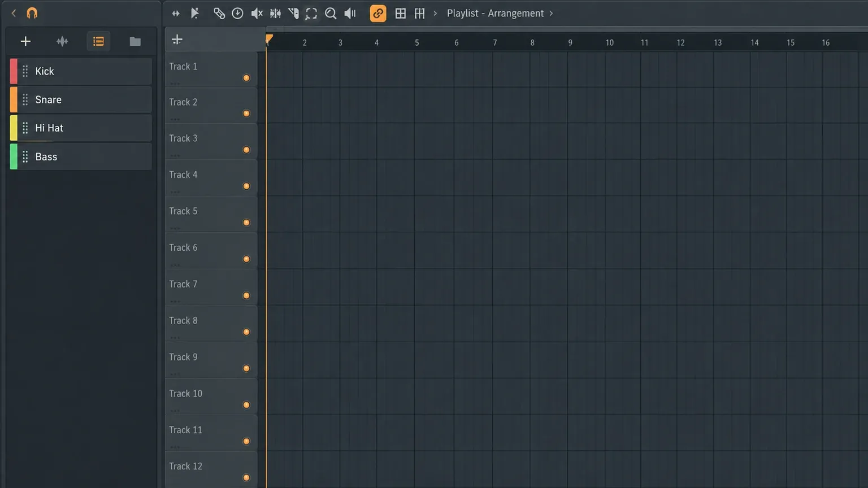Select the Snare pattern

(x=81, y=99)
